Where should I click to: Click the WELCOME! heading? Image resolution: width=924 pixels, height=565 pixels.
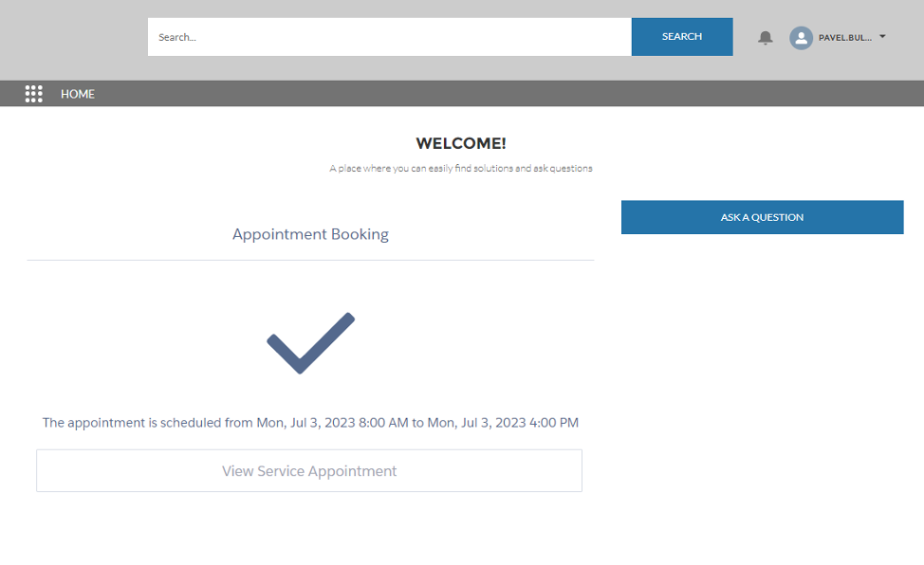(x=461, y=143)
